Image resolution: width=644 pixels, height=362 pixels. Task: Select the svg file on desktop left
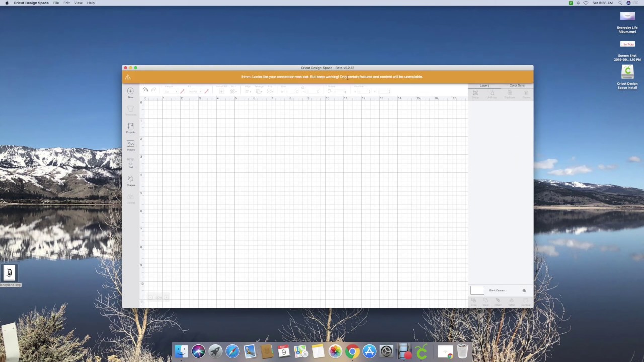coord(9,276)
